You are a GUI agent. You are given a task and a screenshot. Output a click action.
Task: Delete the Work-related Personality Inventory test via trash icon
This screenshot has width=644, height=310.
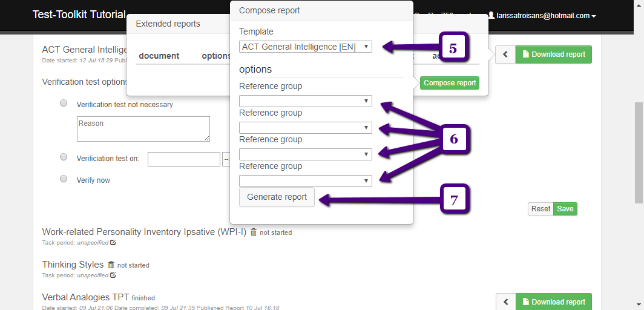coord(254,232)
